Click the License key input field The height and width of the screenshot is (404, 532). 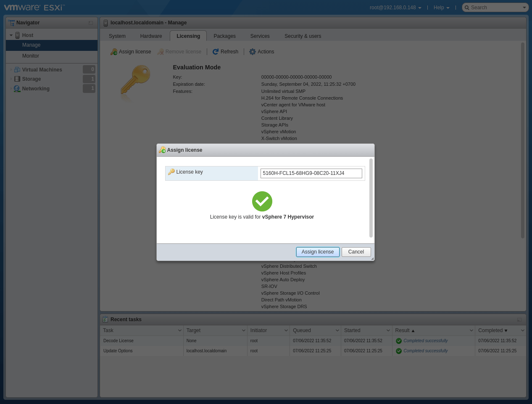tap(311, 173)
